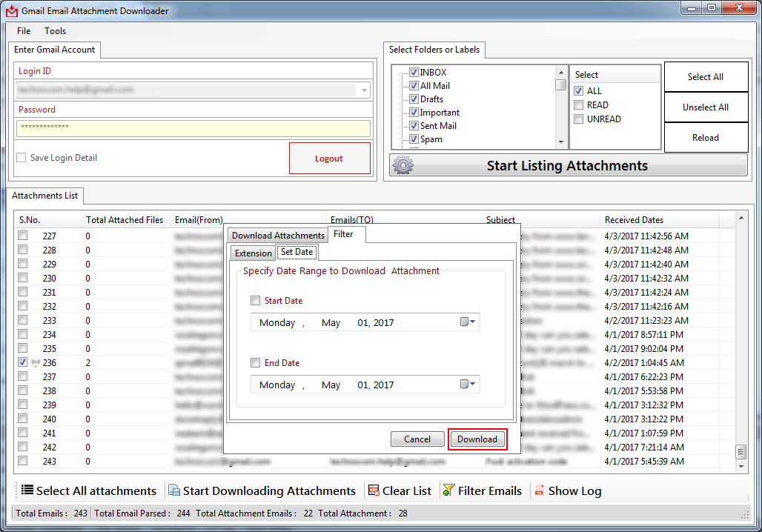Viewport: 762px width, 532px height.
Task: Toggle the Sent Mail checkbox
Action: (414, 126)
